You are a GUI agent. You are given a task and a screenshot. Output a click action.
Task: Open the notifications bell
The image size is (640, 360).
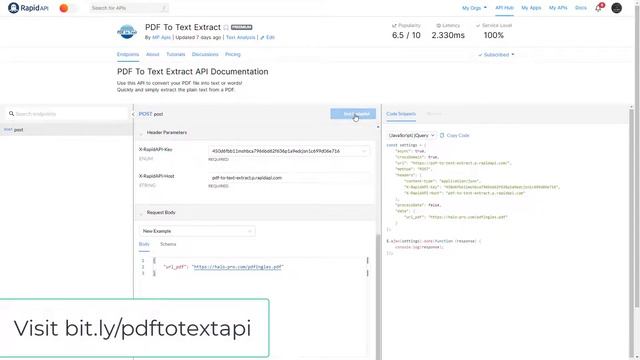[x=599, y=8]
